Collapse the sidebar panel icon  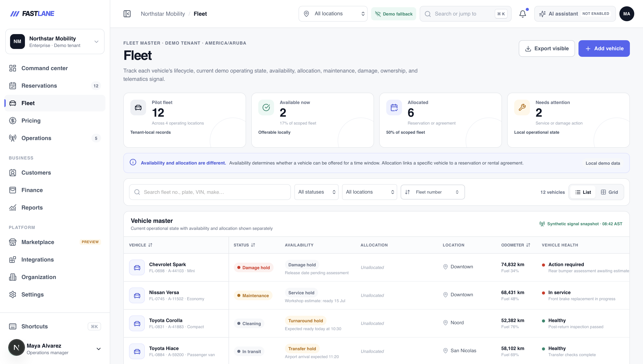(x=127, y=14)
